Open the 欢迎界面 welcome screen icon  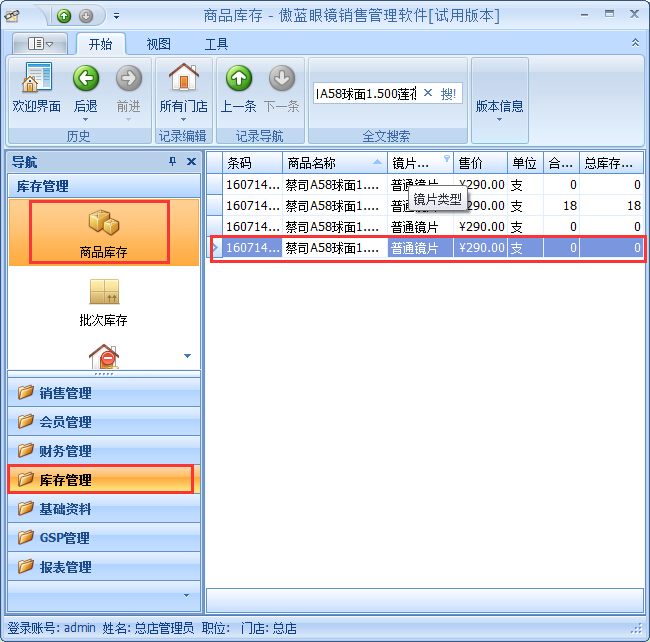coord(36,78)
